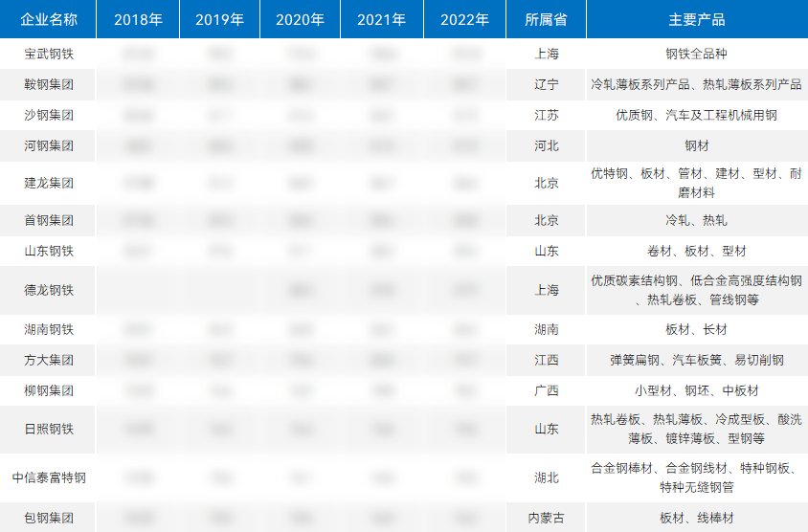Select the 建龙集团 company name cell
808x532 pixels.
[x=48, y=183]
